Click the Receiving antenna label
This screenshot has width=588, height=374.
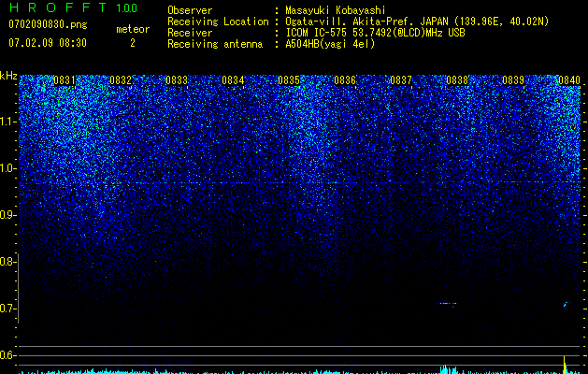tap(215, 44)
